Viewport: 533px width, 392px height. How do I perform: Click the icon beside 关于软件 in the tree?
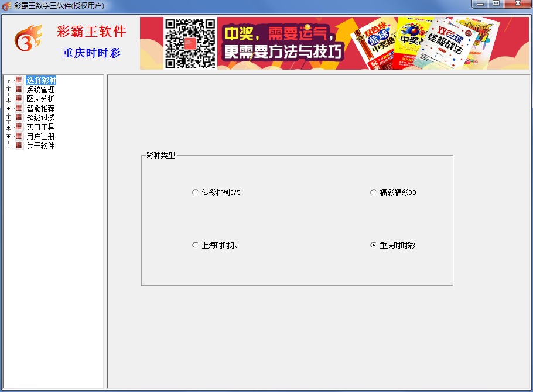coord(19,146)
